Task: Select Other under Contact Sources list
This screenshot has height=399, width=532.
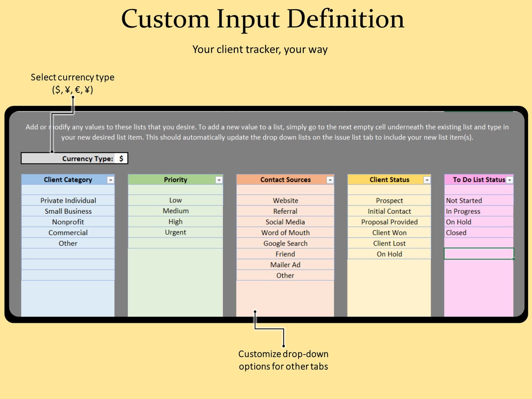Action: click(285, 275)
